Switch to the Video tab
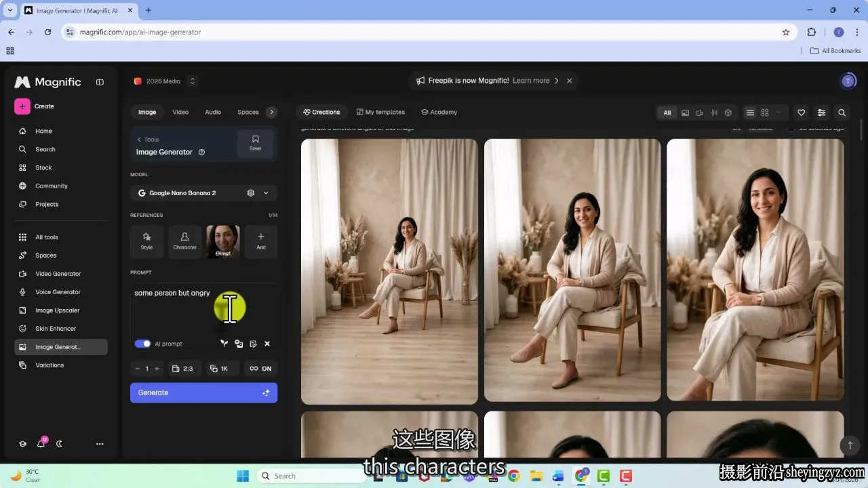The image size is (868, 488). [x=180, y=113]
